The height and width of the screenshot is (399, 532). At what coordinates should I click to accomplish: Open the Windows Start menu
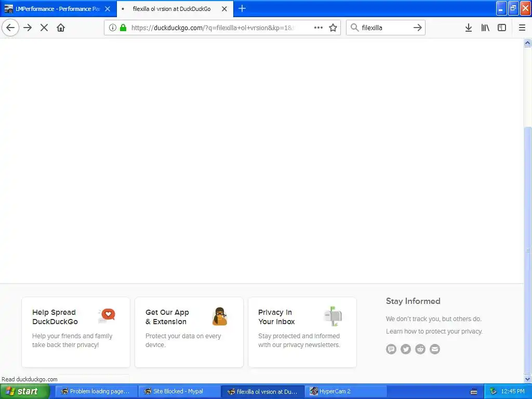(24, 391)
